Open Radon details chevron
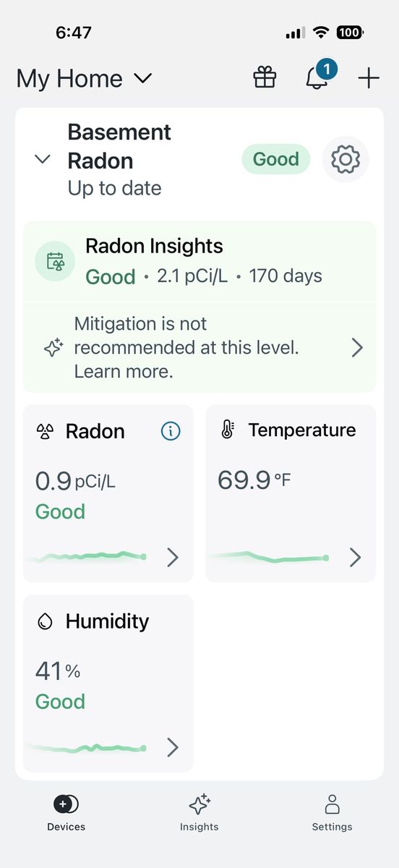 click(172, 557)
